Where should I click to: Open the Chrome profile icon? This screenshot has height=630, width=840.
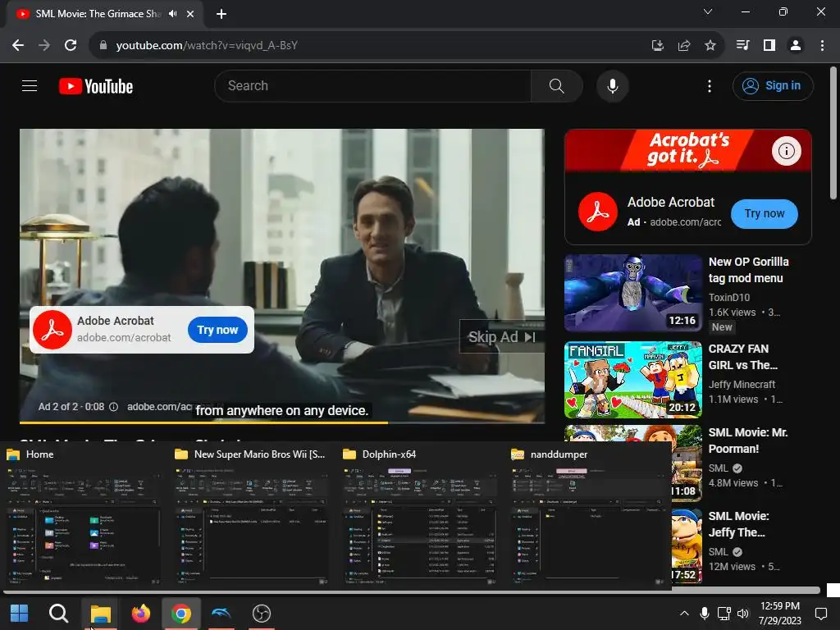click(796, 46)
